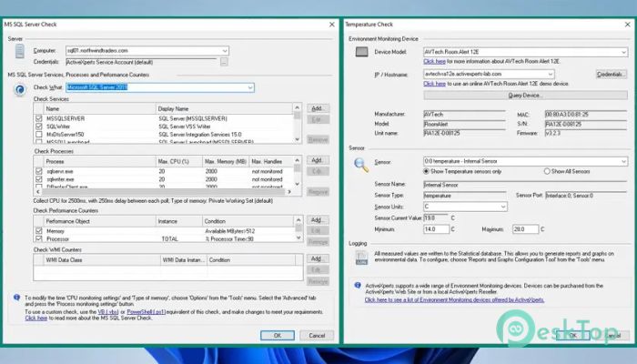
Task: Click Add next to Check WMI Counters
Action: (x=318, y=258)
